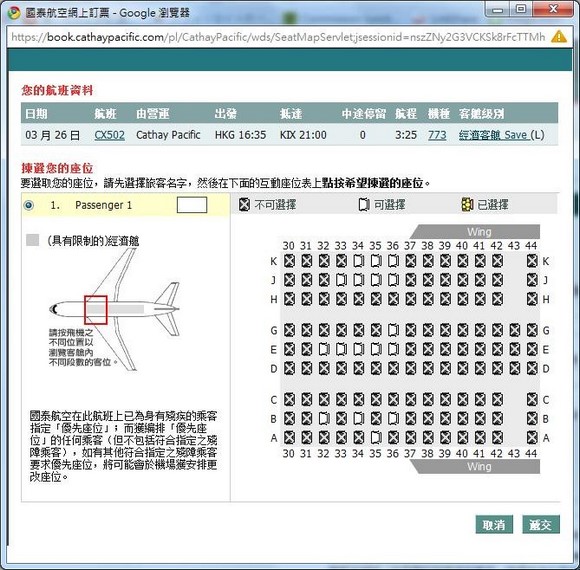Click unavailable seat 33B
The image size is (580, 570).
tap(341, 418)
